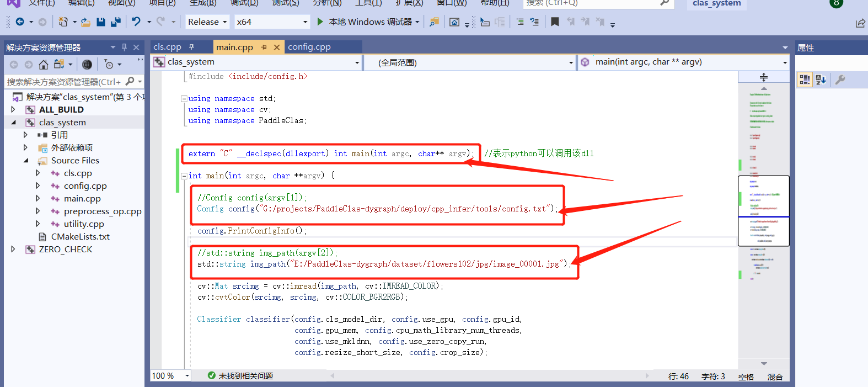The width and height of the screenshot is (868, 387).
Task: Open the clas_system project scope dropdown
Action: (256, 62)
